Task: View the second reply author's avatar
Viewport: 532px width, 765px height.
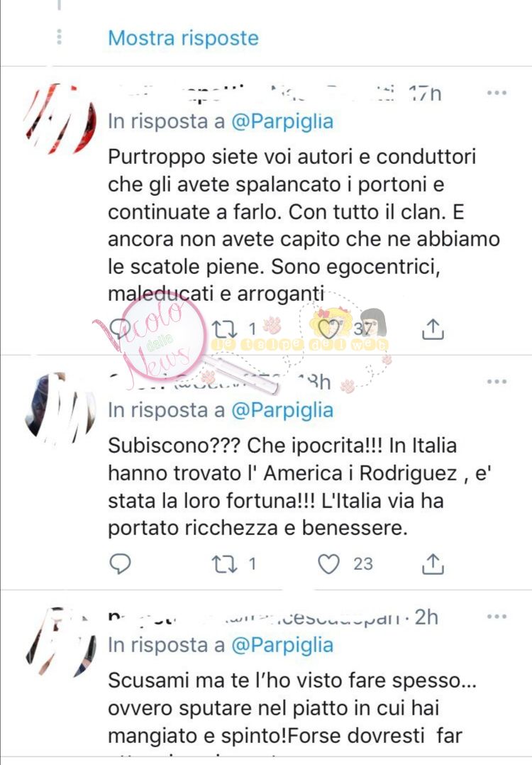Action: pos(60,408)
